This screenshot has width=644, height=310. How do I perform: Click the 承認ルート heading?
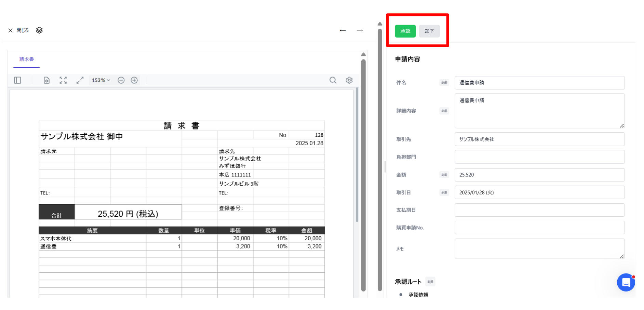click(x=408, y=282)
